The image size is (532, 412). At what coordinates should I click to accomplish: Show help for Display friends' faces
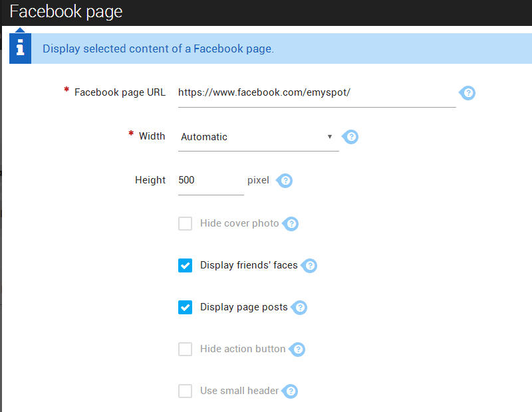click(x=309, y=266)
